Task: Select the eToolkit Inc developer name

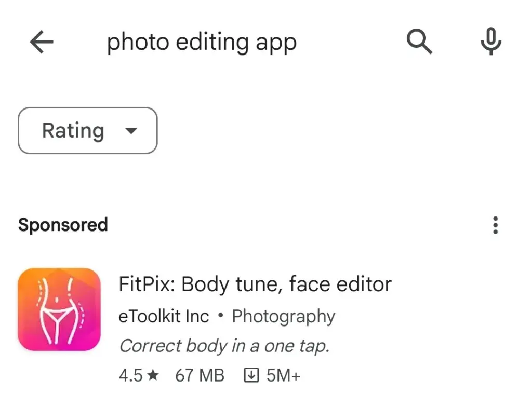Action: 164,316
